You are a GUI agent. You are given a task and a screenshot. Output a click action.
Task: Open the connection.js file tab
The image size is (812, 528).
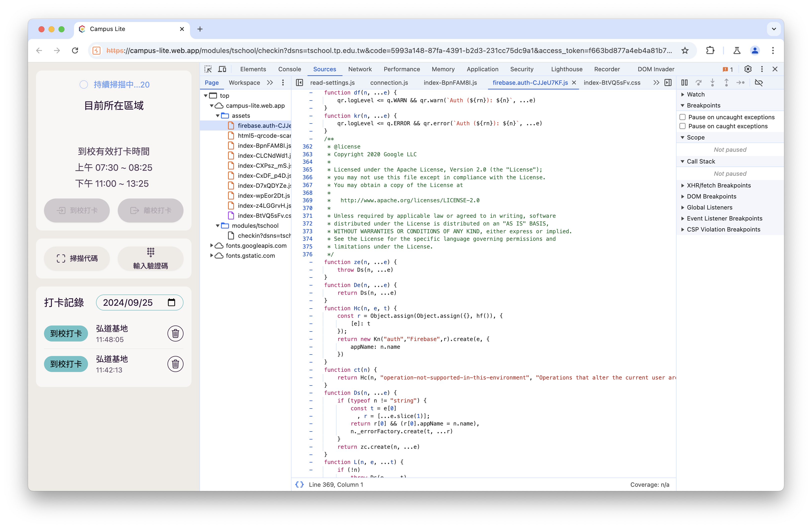389,82
